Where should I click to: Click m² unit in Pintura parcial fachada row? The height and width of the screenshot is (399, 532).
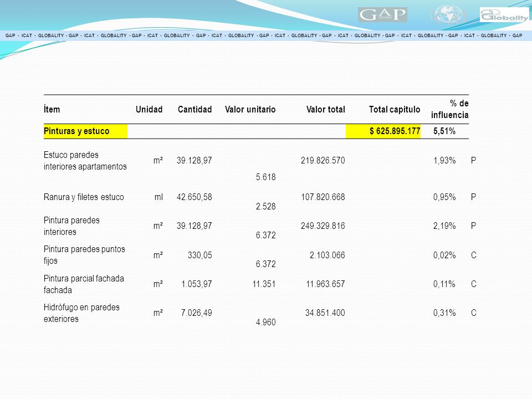158,284
